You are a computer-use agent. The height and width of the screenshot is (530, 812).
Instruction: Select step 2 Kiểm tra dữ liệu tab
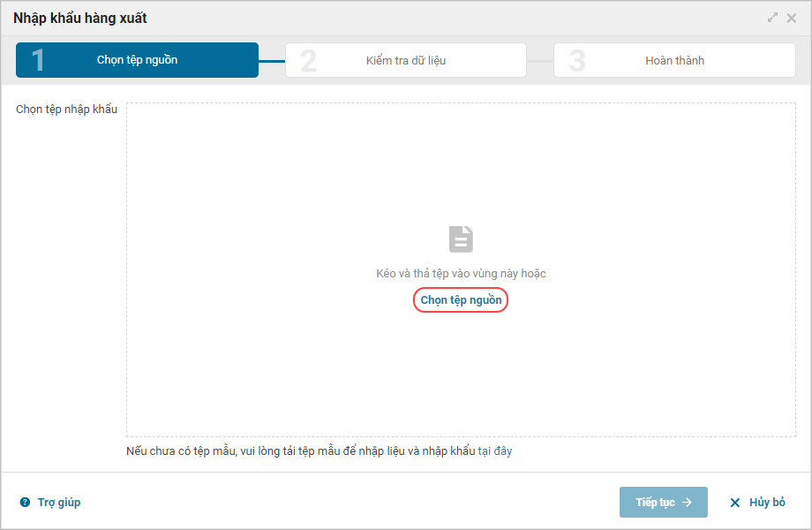coord(406,60)
